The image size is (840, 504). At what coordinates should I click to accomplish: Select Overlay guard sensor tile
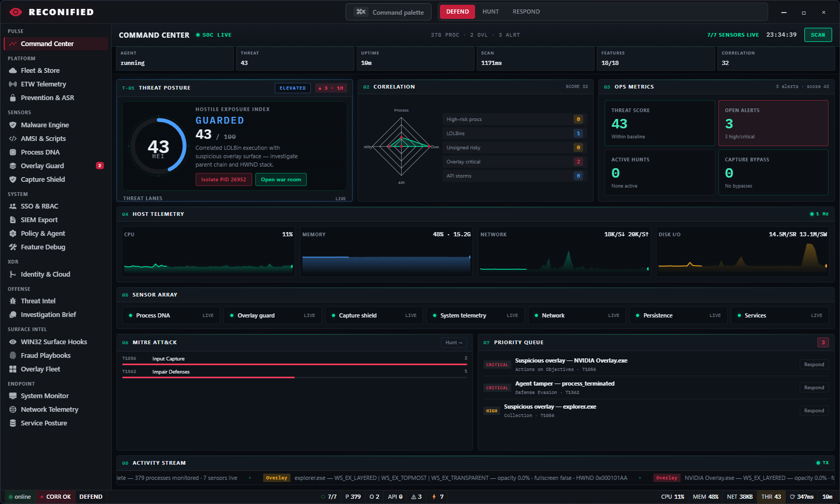point(273,315)
